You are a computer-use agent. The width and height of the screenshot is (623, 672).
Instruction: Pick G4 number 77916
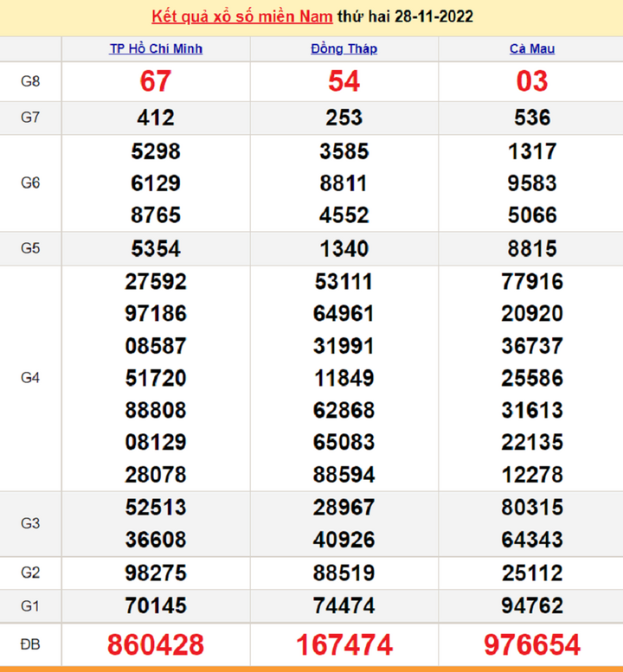tap(532, 282)
